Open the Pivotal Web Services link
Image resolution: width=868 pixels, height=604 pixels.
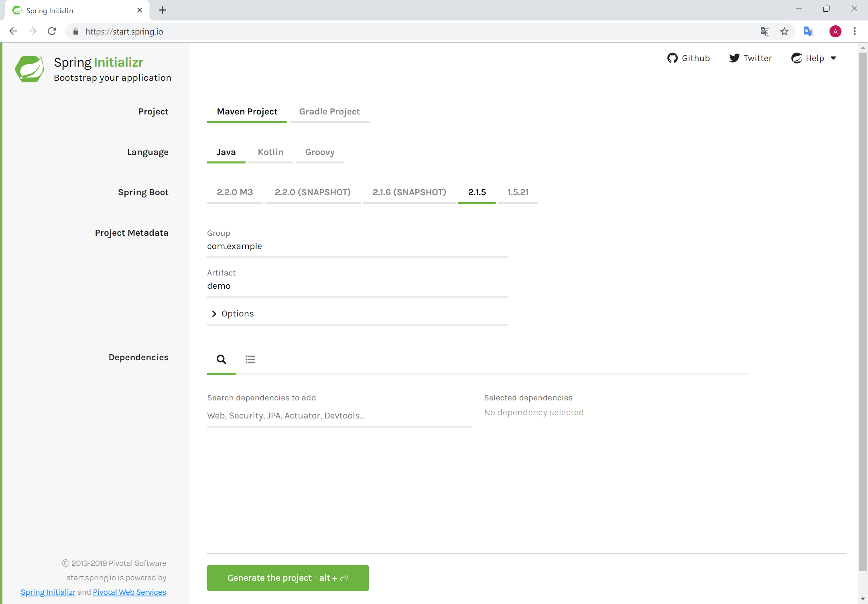pos(129,592)
